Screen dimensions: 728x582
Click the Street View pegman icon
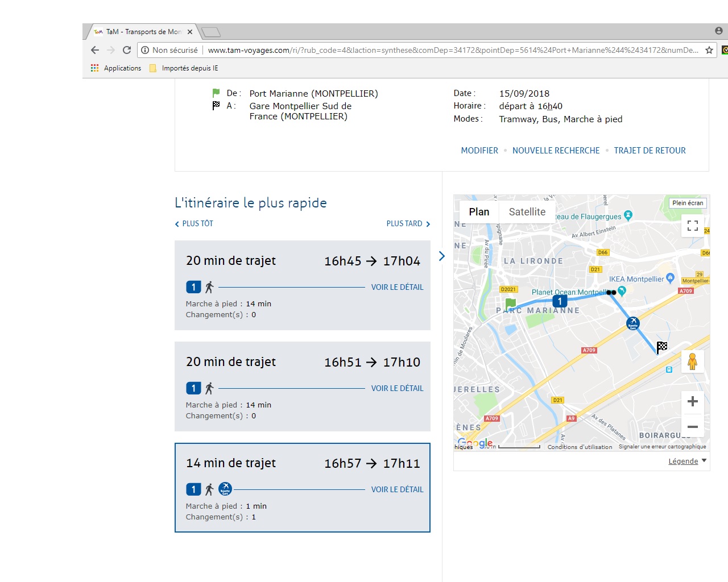tap(692, 361)
